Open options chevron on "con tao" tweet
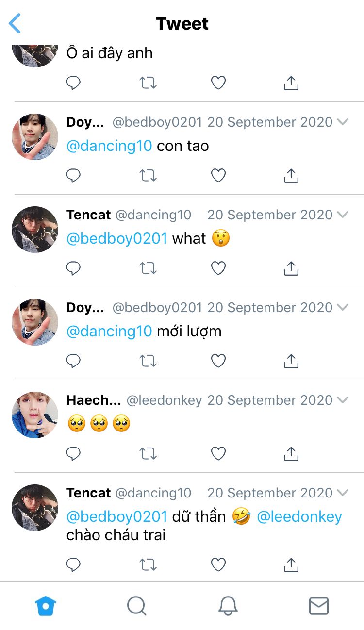Image resolution: width=364 pixels, height=630 pixels. click(343, 122)
